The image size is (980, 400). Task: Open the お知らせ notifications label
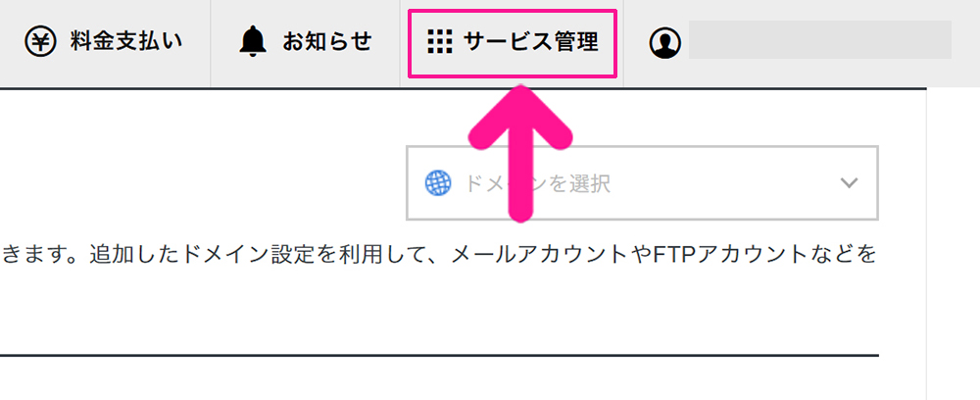click(327, 42)
